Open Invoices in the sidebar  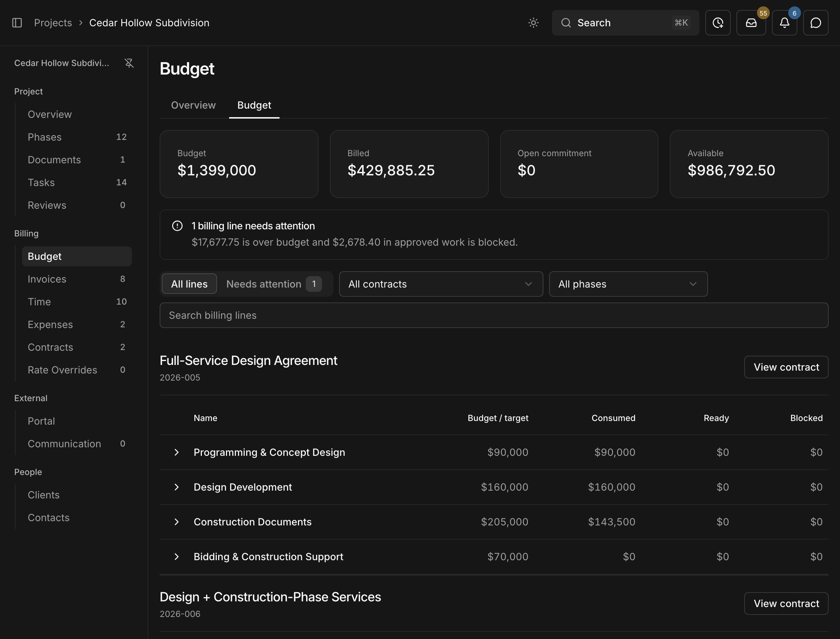tap(77, 279)
